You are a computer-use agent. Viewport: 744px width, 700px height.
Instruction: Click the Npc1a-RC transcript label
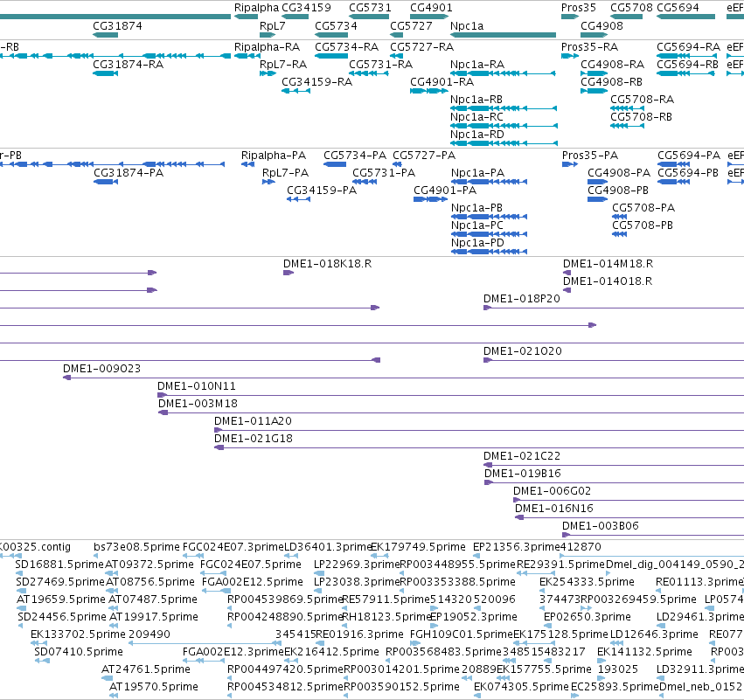(476, 117)
